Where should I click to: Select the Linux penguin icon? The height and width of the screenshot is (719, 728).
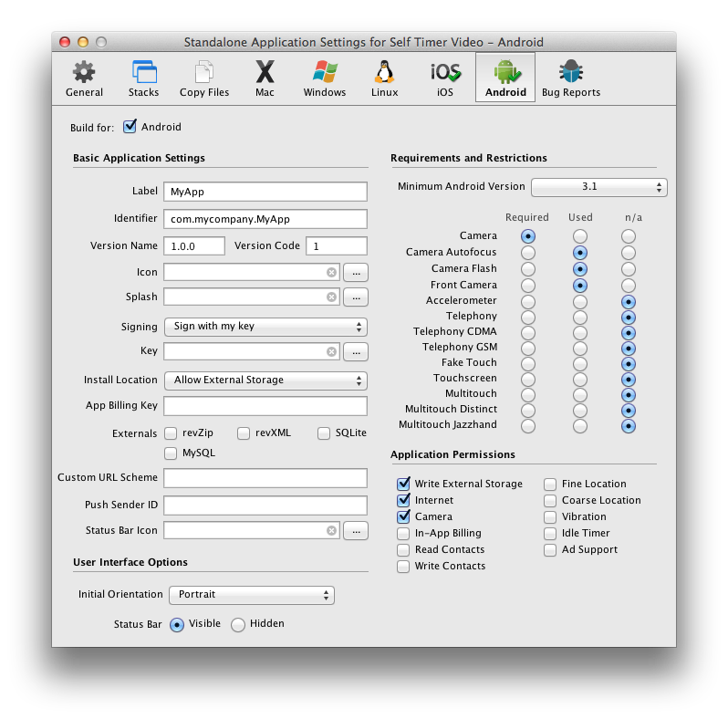(x=384, y=78)
